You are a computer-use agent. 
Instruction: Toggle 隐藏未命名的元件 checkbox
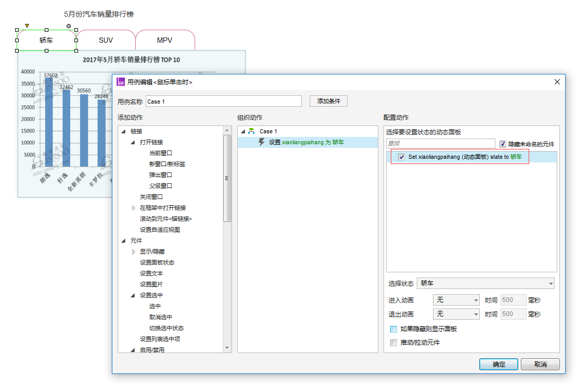coord(503,144)
